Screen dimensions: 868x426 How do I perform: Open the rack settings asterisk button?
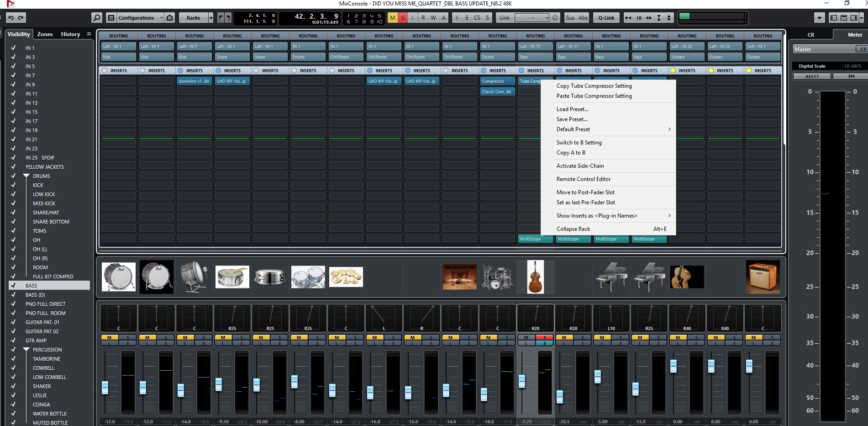tap(210, 18)
